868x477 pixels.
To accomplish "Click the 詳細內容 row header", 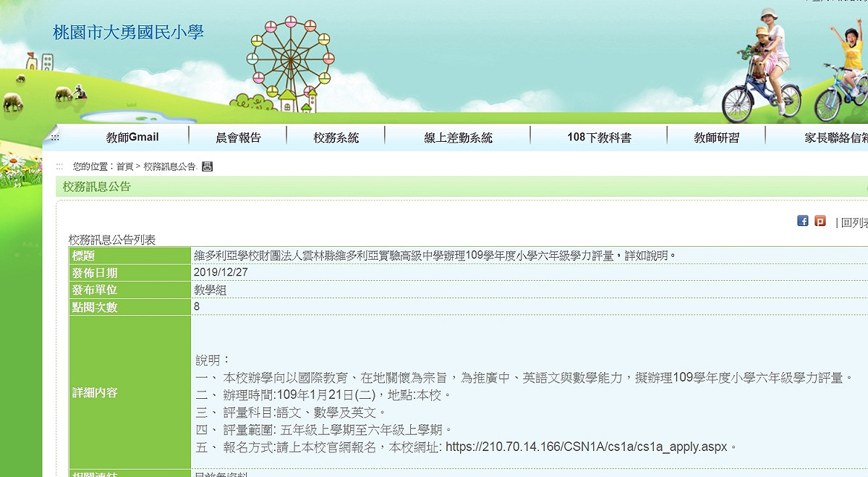I will [130, 393].
